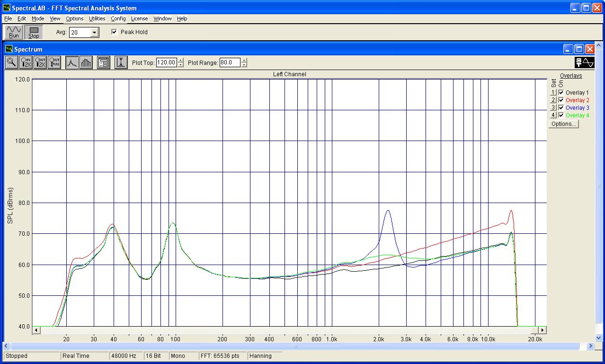Open the Utilities menu
This screenshot has height=364, width=605.
[97, 18]
